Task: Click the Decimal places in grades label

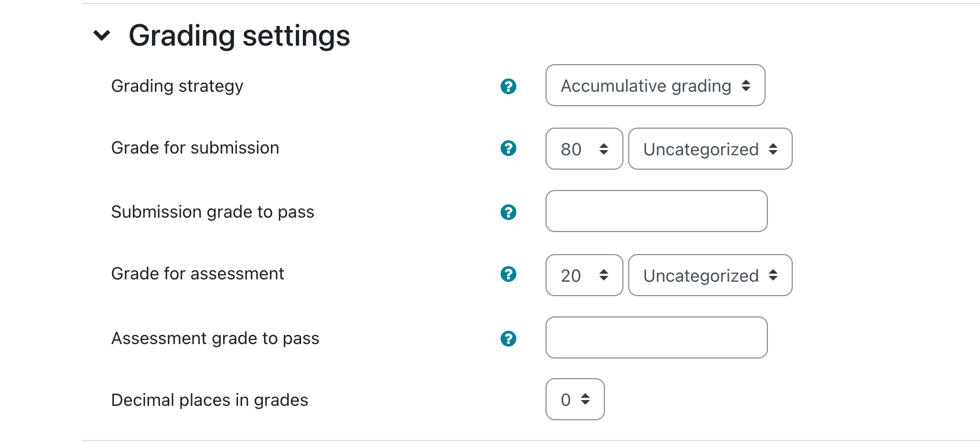Action: pyautogui.click(x=210, y=400)
